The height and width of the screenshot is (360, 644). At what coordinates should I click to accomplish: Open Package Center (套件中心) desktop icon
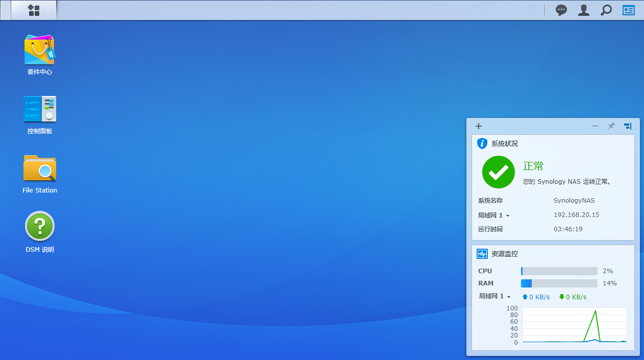40,55
